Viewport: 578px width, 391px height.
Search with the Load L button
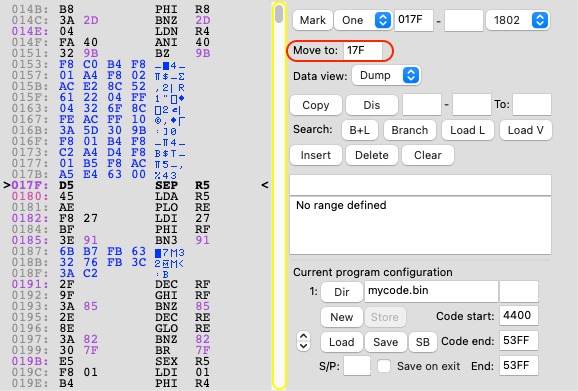coord(467,130)
